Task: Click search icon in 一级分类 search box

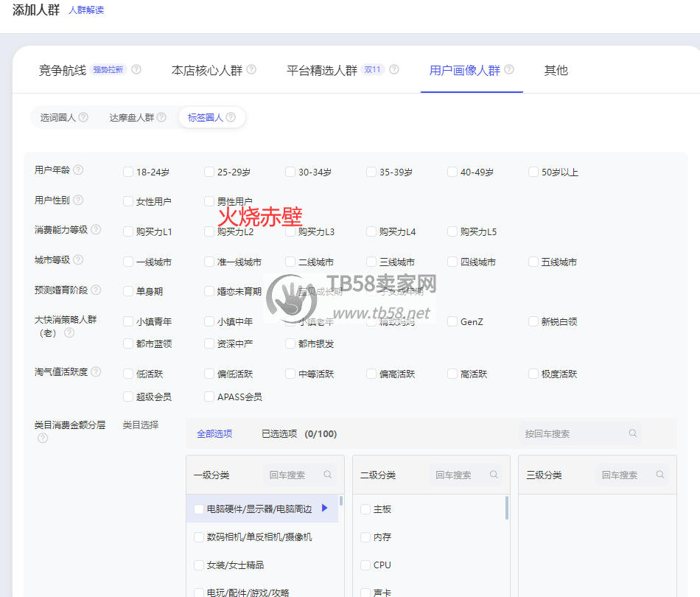Action: click(x=328, y=475)
